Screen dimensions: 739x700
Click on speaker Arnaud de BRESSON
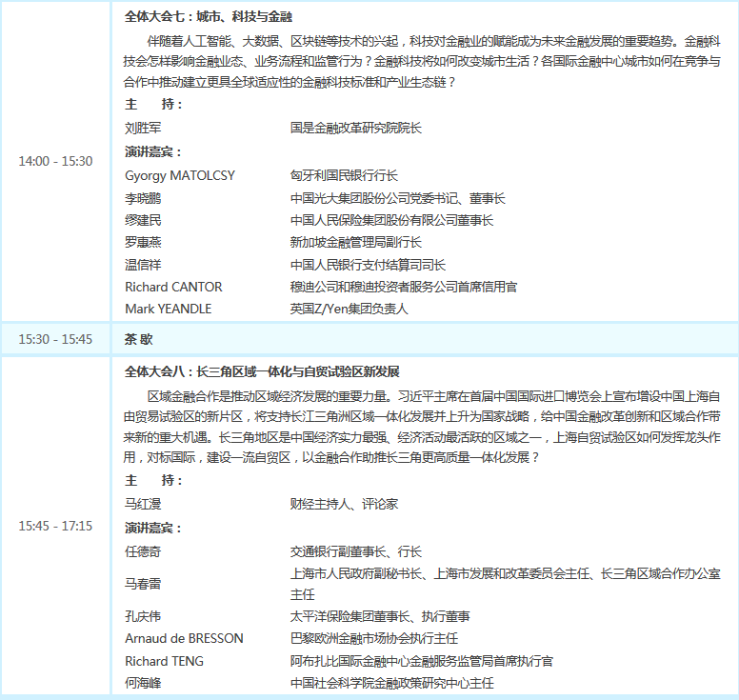coord(184,638)
